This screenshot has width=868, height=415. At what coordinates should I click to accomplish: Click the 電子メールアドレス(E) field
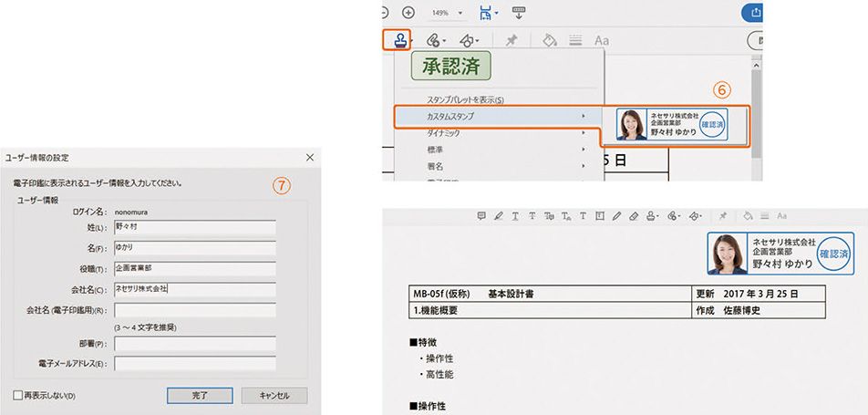coord(195,364)
